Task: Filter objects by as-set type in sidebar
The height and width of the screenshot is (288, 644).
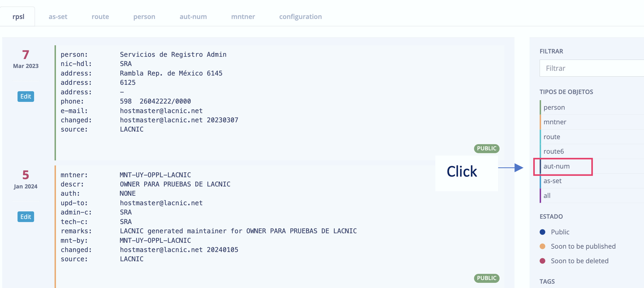Action: pos(552,181)
